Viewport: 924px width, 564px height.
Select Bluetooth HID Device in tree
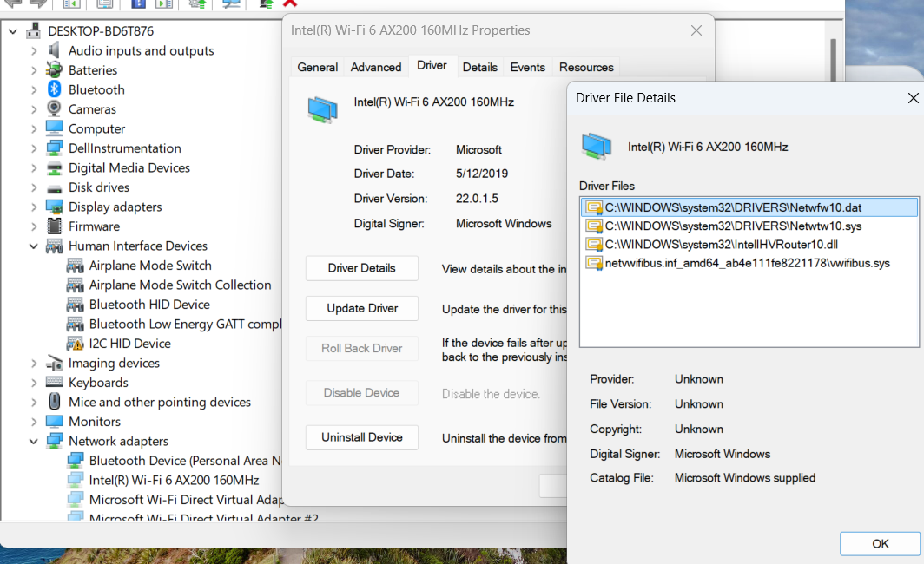(x=149, y=305)
